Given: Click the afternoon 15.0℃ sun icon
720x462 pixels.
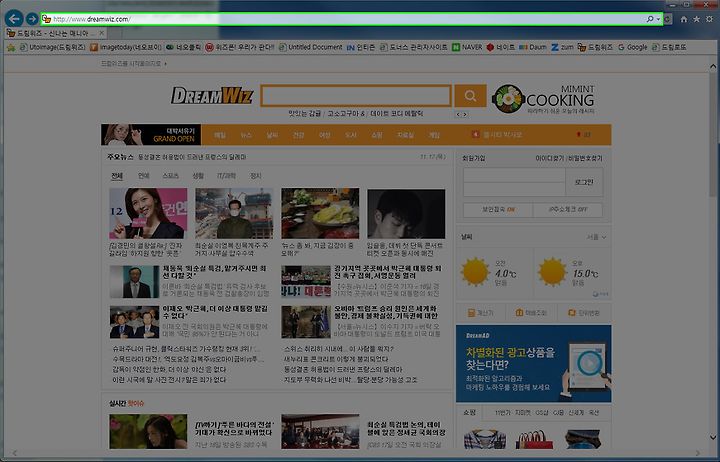Looking at the screenshot, I should tap(552, 272).
